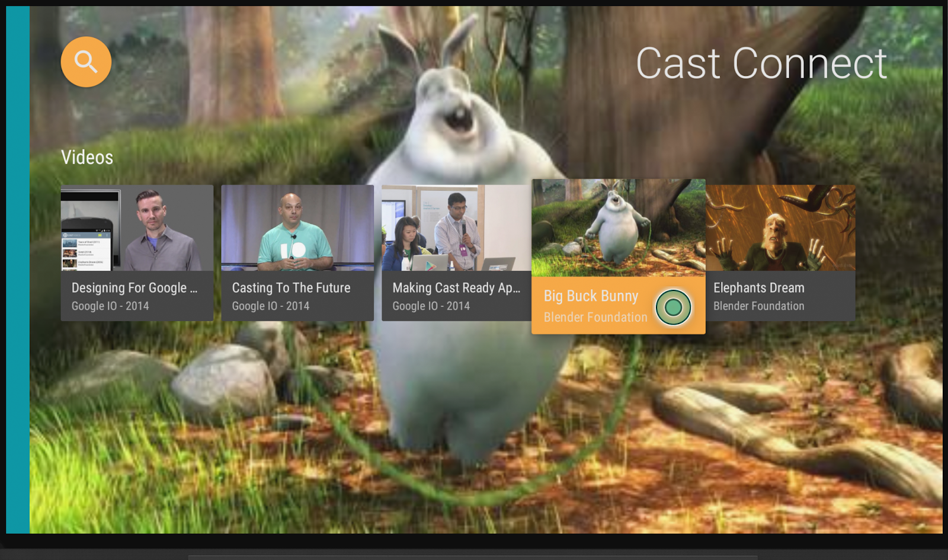This screenshot has height=560, width=948.
Task: Click the Blender Foundation subtitle under Elephants Dream
Action: tap(758, 306)
